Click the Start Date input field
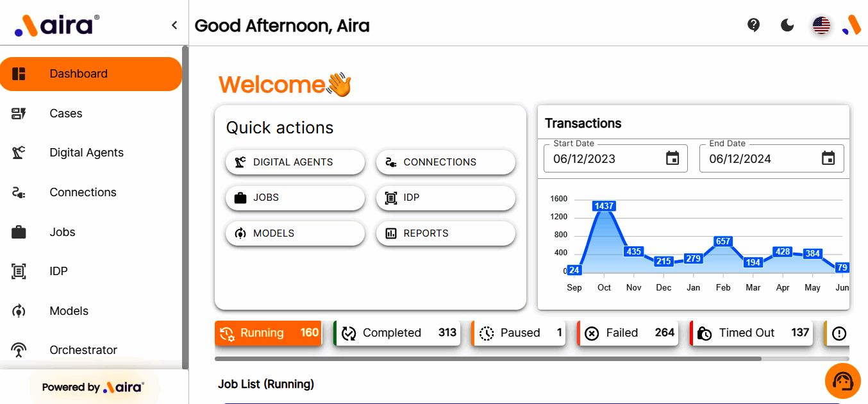The height and width of the screenshot is (404, 868). coord(603,158)
